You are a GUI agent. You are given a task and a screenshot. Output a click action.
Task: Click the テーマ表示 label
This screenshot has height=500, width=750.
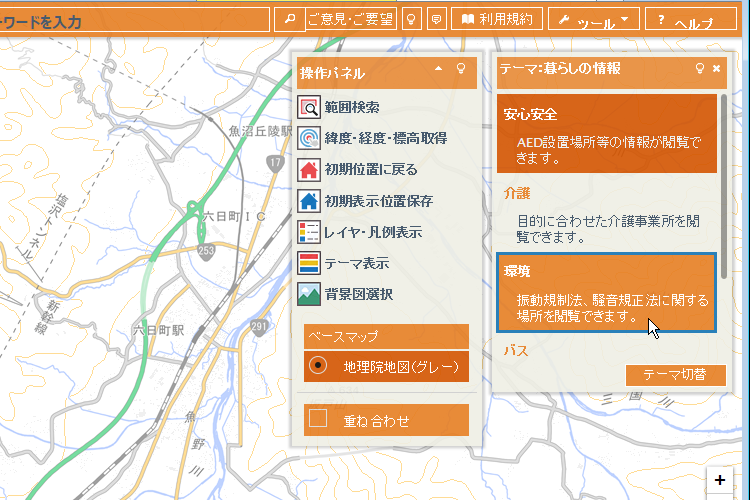357,264
